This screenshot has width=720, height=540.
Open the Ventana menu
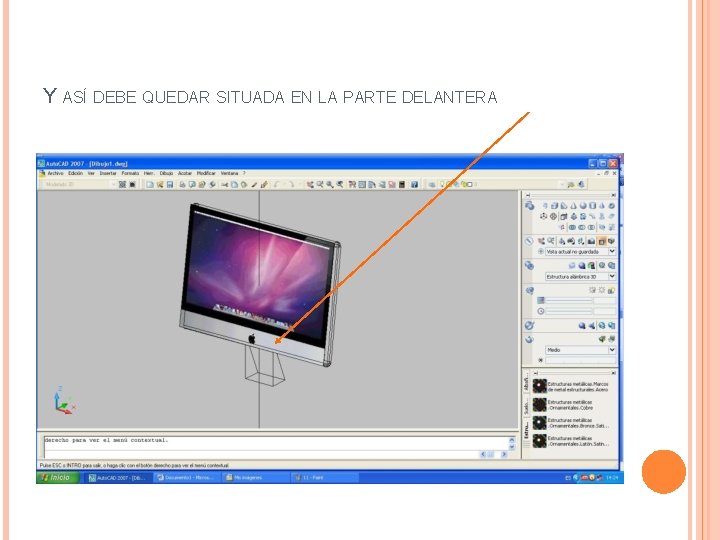[230, 173]
